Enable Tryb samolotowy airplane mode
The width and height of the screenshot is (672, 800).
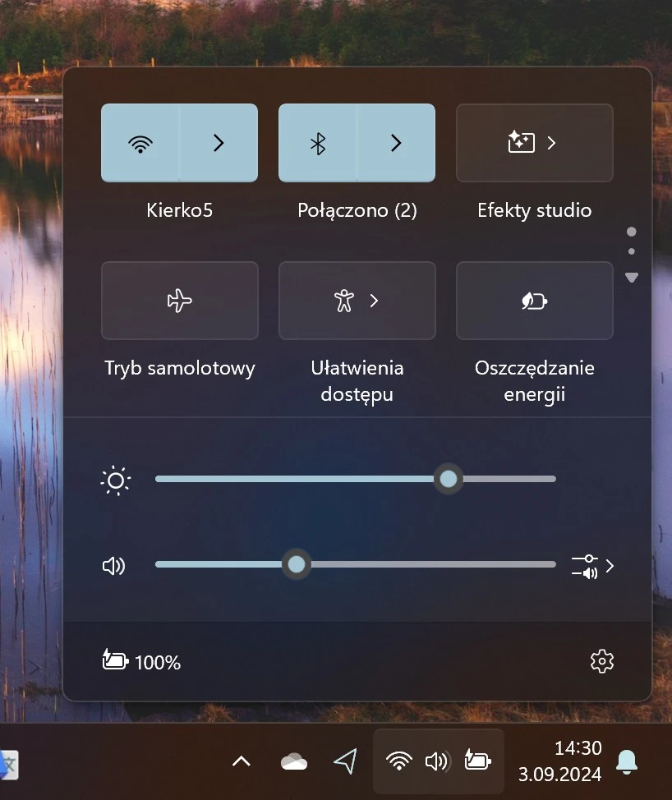point(180,301)
